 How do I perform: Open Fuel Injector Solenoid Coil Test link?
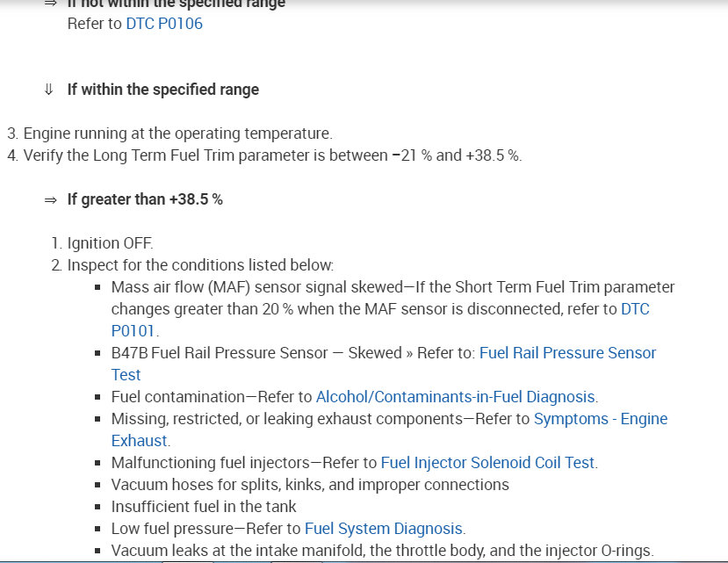tap(488, 463)
